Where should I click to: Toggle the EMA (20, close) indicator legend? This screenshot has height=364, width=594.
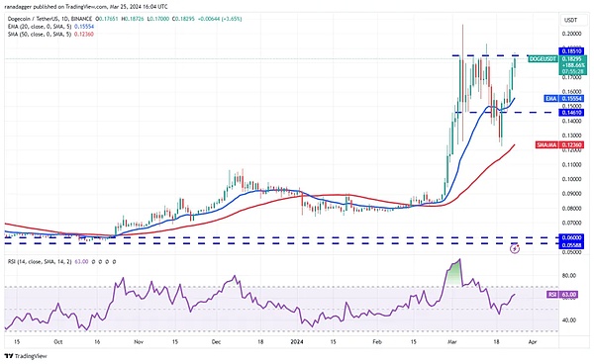tap(51, 27)
